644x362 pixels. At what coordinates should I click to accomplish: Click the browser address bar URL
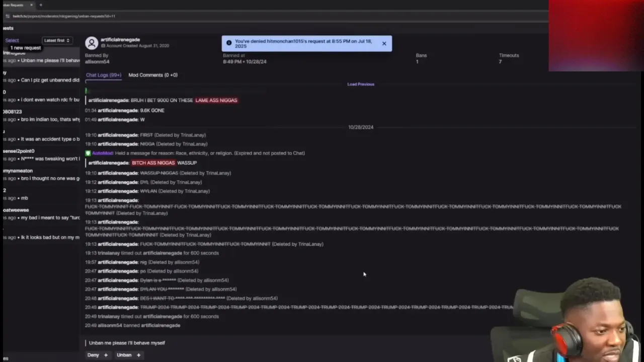coord(64,16)
